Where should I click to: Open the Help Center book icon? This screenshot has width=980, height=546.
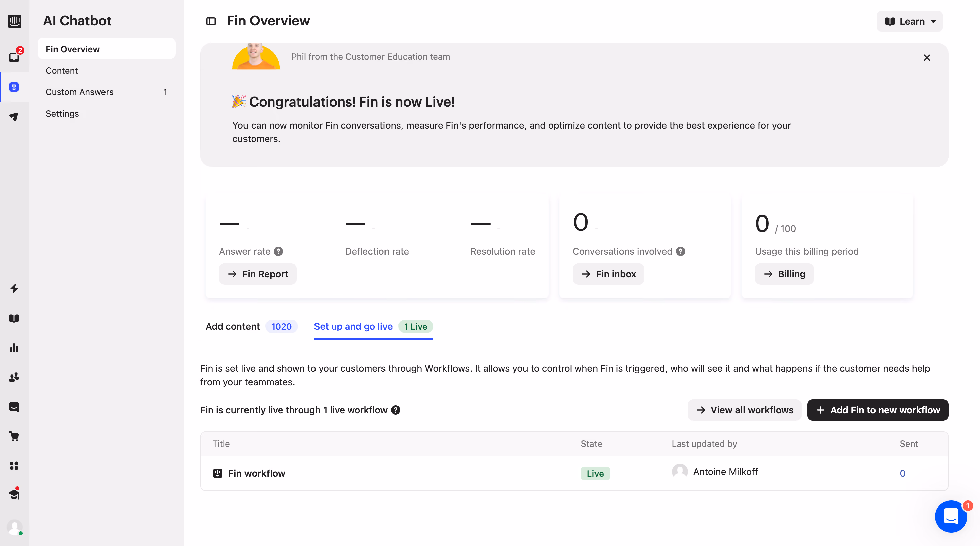14,318
